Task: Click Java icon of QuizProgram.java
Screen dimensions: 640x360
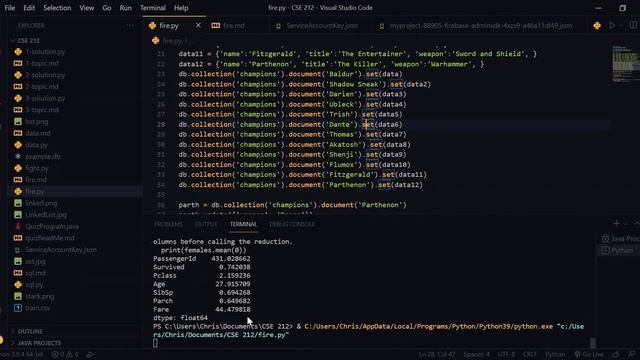Action: pos(18,226)
